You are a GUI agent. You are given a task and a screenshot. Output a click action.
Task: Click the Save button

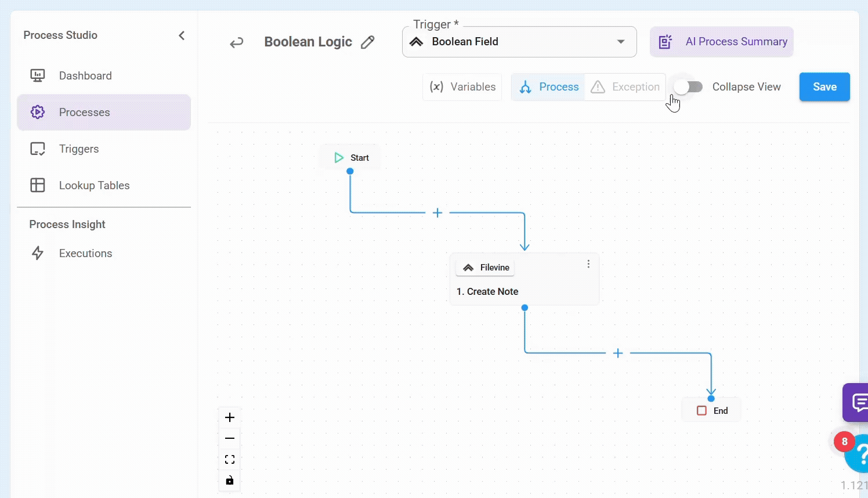[x=824, y=87]
